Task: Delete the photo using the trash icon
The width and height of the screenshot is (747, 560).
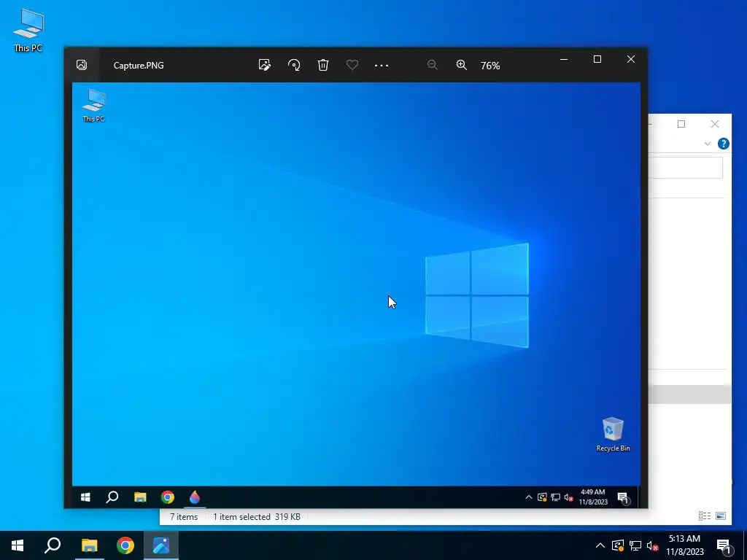Action: [323, 65]
